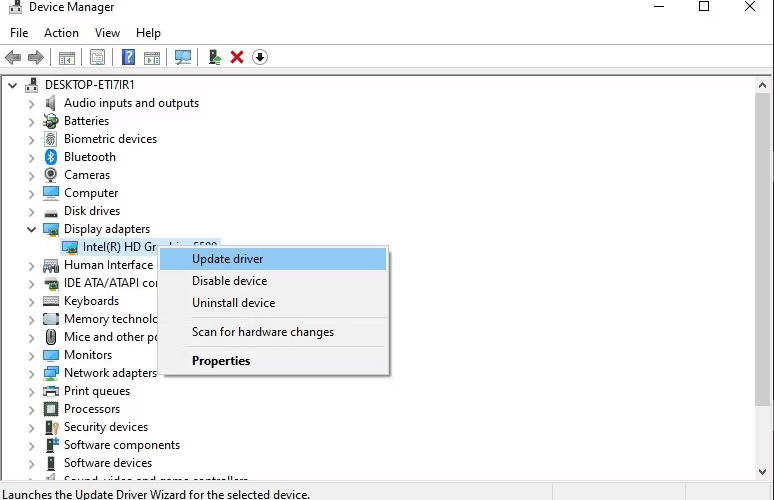This screenshot has width=774, height=500.
Task: Click the Disk drives icon
Action: tap(51, 213)
